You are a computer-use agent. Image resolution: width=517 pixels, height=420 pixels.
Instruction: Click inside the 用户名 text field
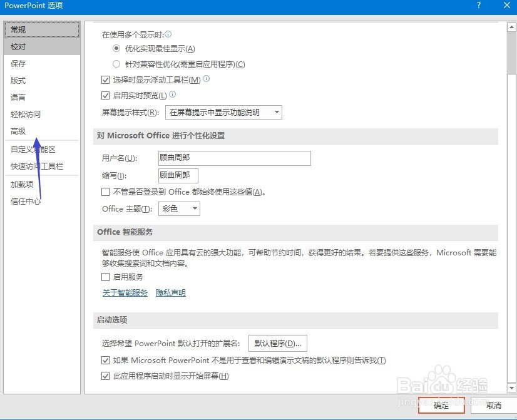(234, 158)
